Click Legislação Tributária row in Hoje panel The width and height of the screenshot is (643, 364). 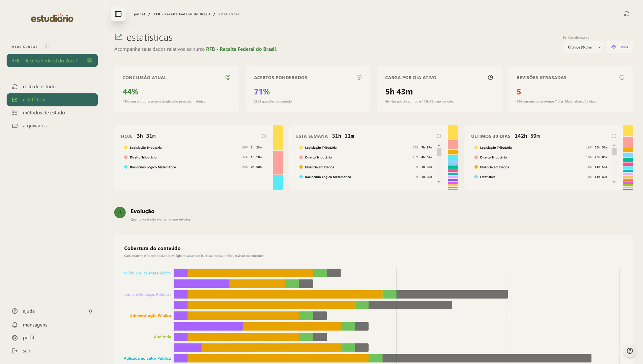[x=193, y=148]
